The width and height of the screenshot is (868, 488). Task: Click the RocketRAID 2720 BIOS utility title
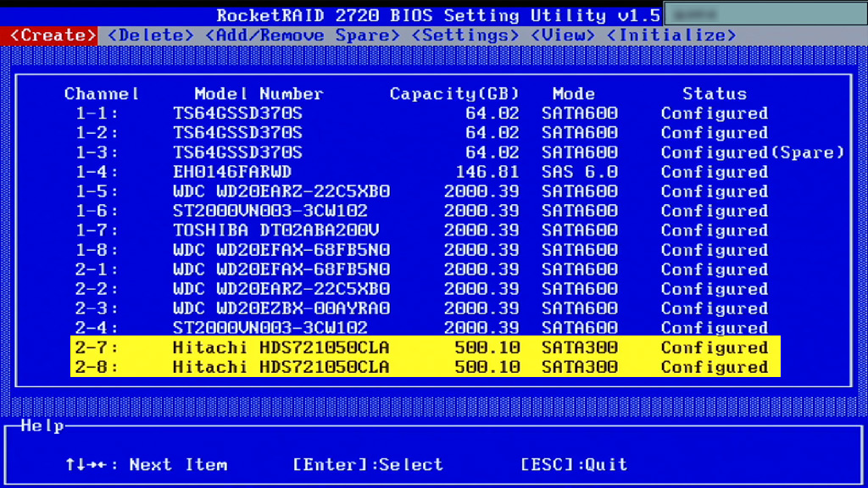(438, 15)
